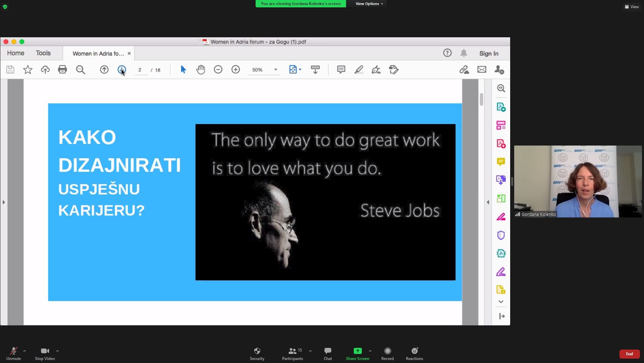Viewport: 644px width, 363px height.
Task: Unmute the microphone in Zoom
Action: coord(13,354)
